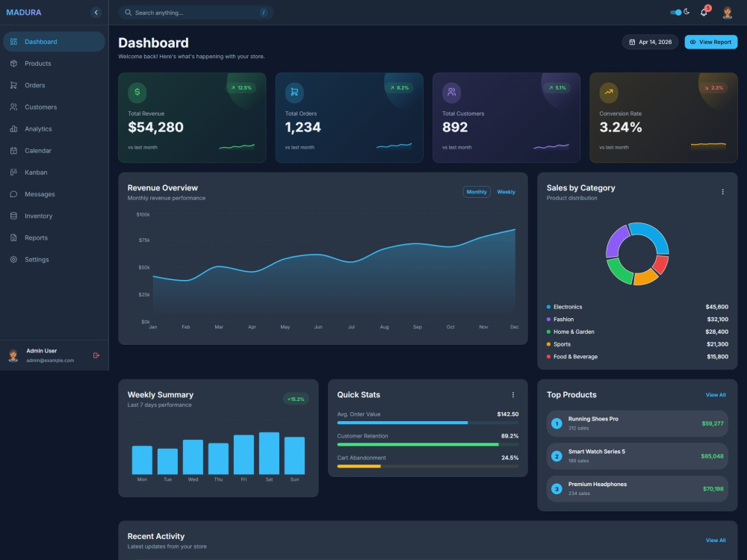Click the Cart Abandonment progress bar
The image size is (747, 560).
pyautogui.click(x=428, y=467)
